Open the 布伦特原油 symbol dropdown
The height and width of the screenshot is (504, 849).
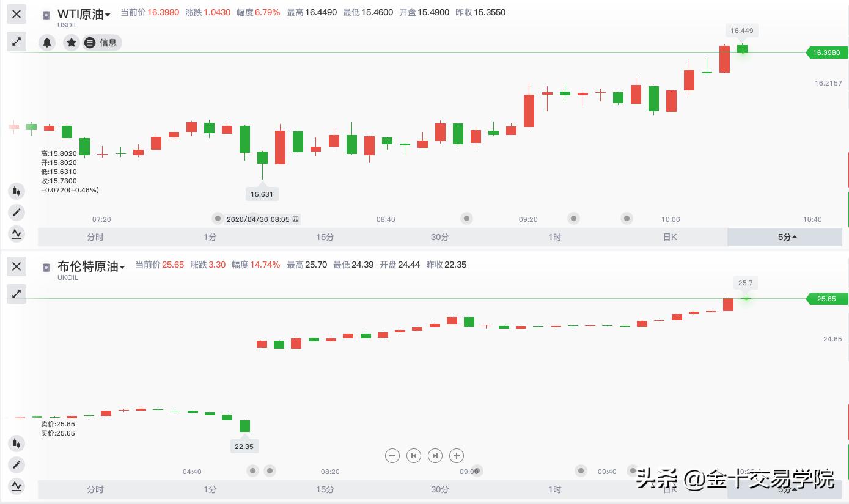[x=92, y=266]
